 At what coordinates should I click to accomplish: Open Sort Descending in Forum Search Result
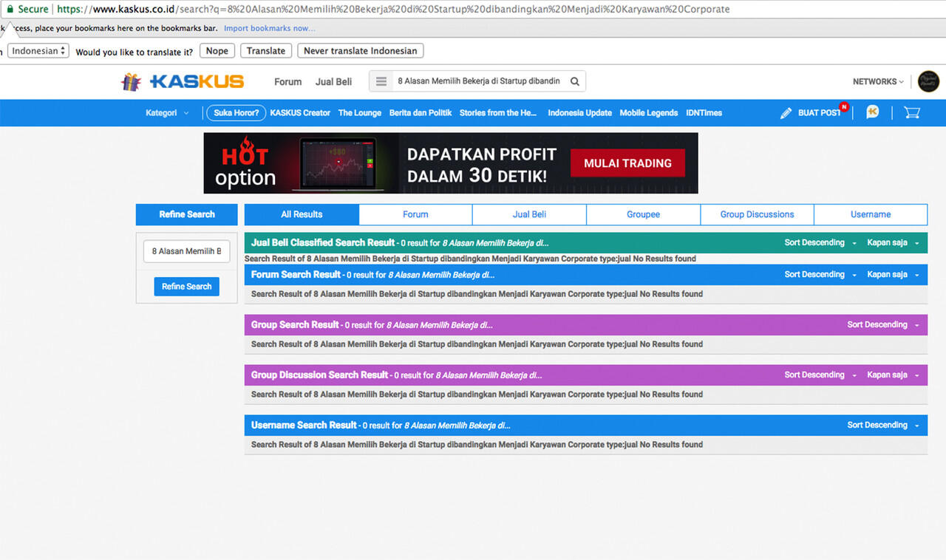click(820, 275)
